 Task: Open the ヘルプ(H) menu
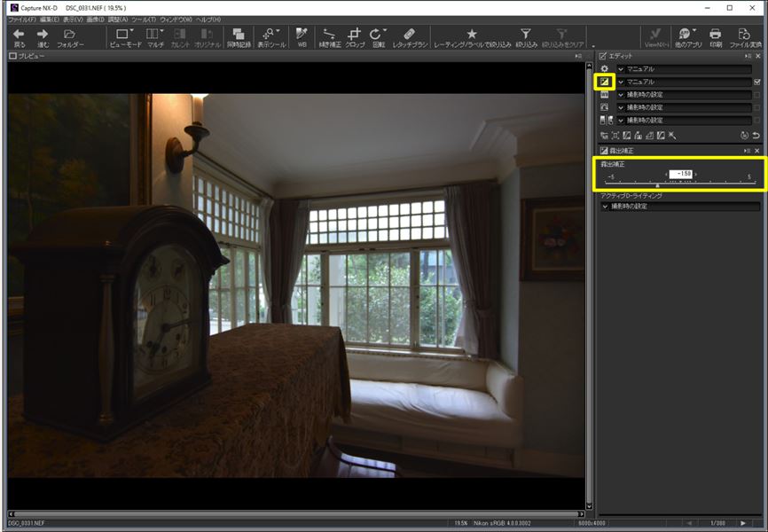208,20
